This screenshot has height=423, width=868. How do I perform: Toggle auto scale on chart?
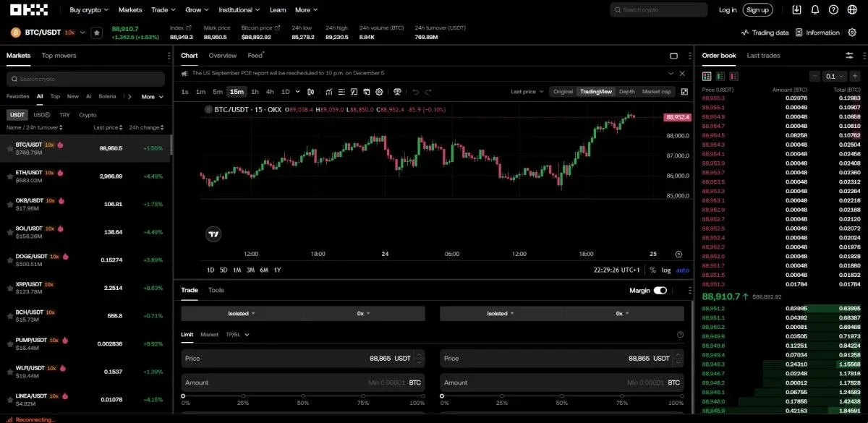pos(682,270)
